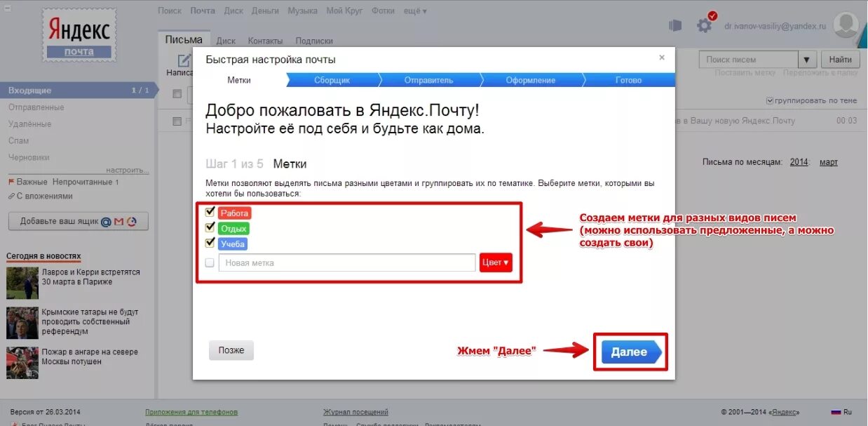This screenshot has height=426, width=868.
Task: Switch to the Письма tab
Action: tap(184, 40)
